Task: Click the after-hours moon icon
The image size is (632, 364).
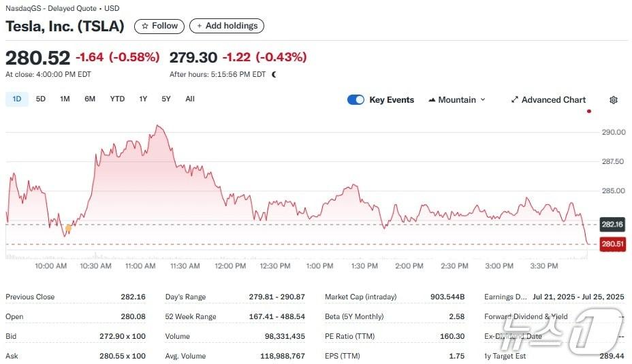Action: click(274, 75)
